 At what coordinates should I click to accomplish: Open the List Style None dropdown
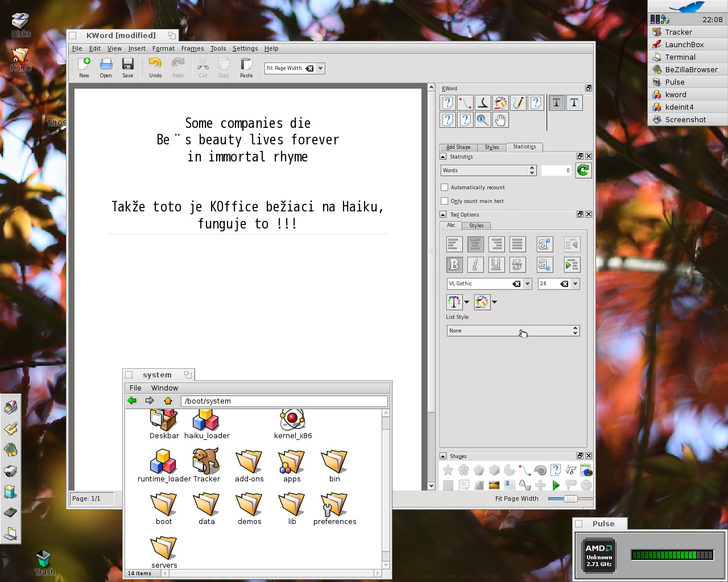513,331
